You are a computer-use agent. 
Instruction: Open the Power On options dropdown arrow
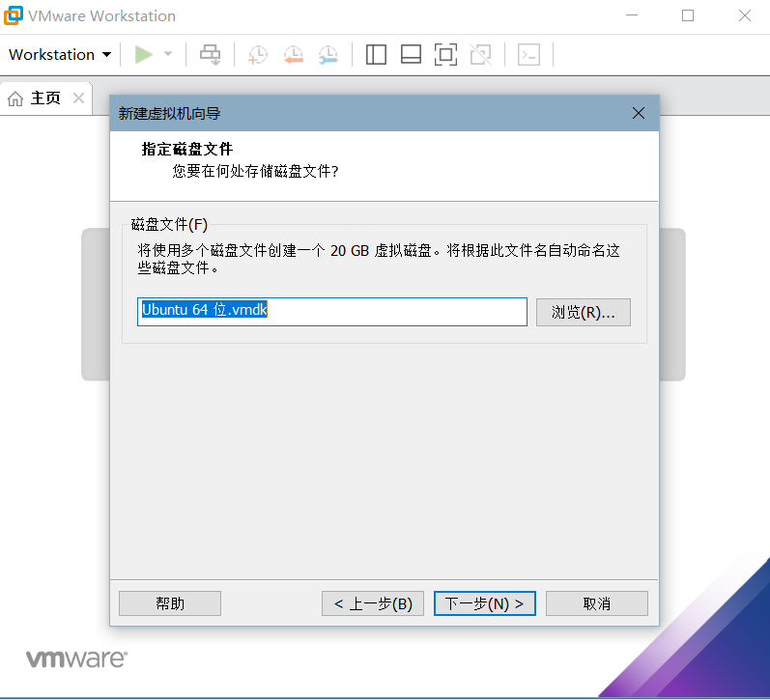pos(168,54)
